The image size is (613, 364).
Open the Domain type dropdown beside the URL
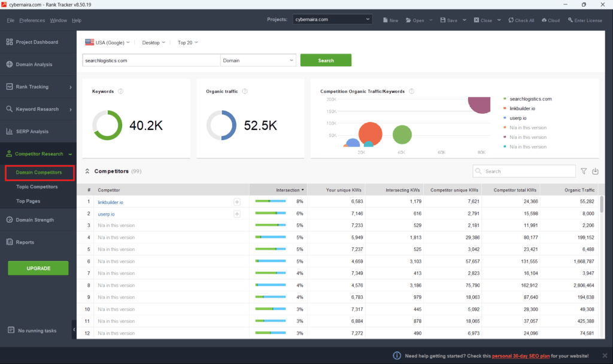[258, 60]
